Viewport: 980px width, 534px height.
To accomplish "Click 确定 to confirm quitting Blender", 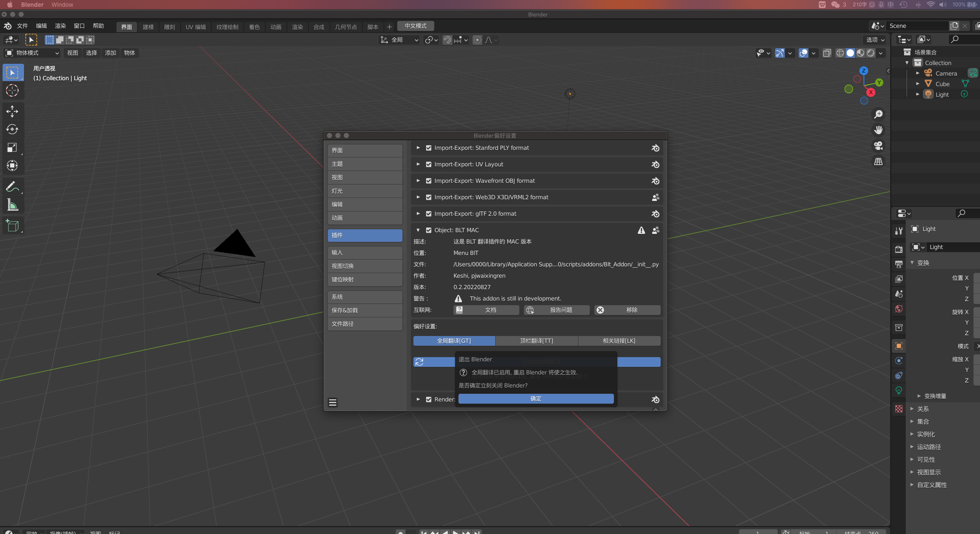I will click(x=536, y=398).
